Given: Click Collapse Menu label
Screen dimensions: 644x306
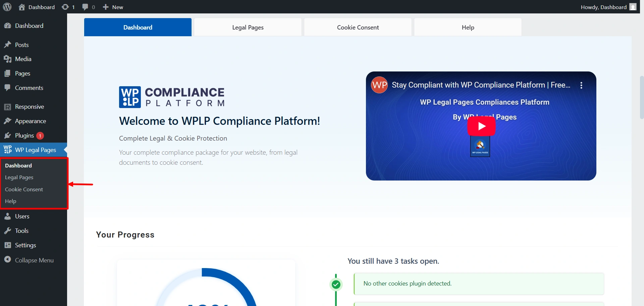Looking at the screenshot, I should (x=34, y=260).
